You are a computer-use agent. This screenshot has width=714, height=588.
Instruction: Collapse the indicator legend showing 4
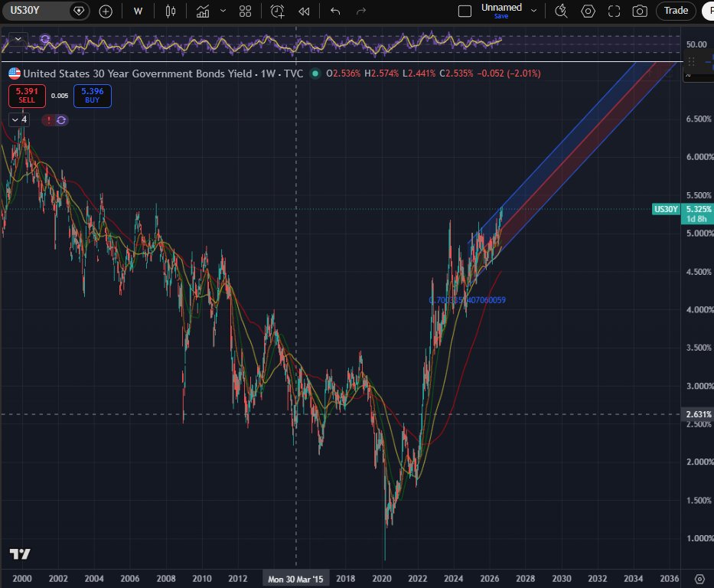click(19, 119)
